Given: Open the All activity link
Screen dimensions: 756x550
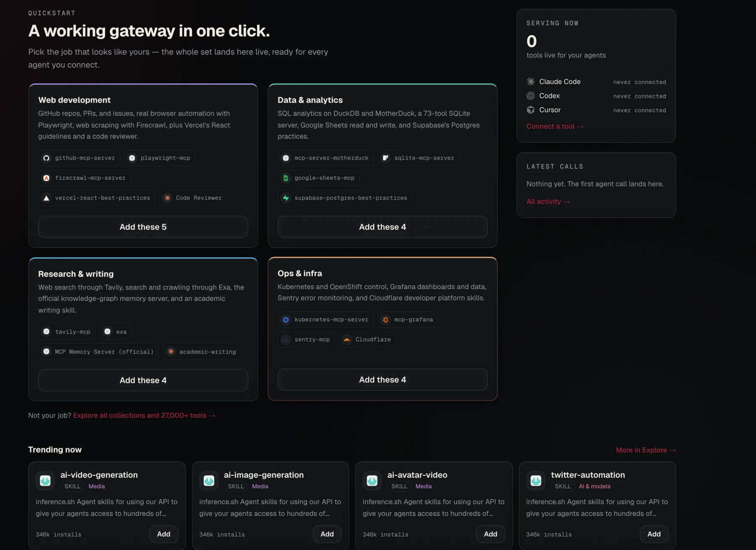Looking at the screenshot, I should pos(548,202).
